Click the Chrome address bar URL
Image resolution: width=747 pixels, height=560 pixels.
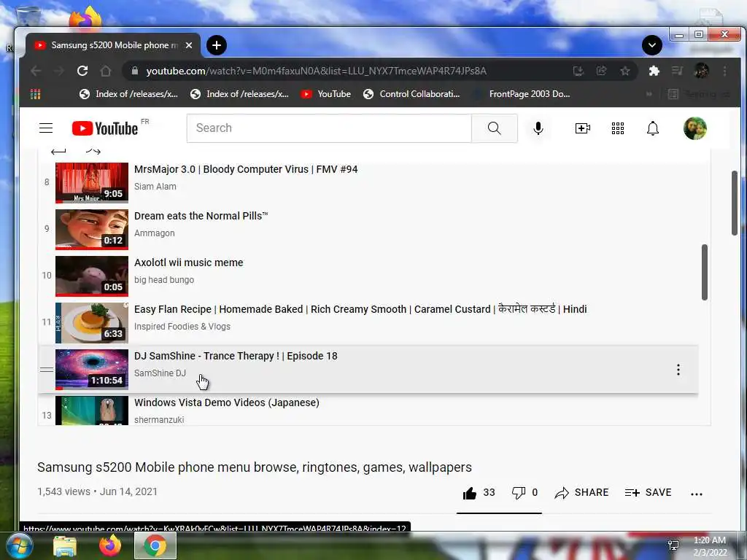(x=317, y=71)
